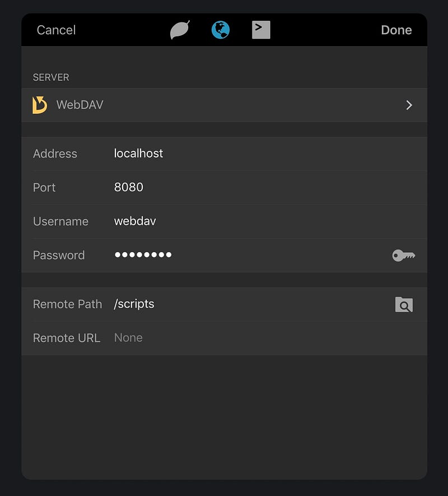Viewport: 448px width, 496px height.
Task: Expand server type with the chevron arrow
Action: pyautogui.click(x=409, y=105)
